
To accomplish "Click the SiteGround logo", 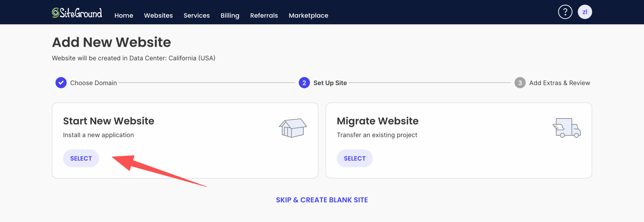I will [77, 13].
